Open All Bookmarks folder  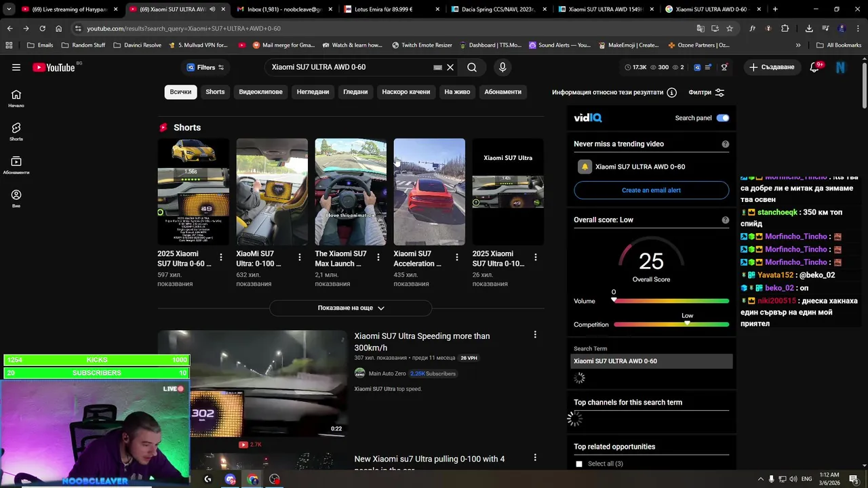click(839, 45)
